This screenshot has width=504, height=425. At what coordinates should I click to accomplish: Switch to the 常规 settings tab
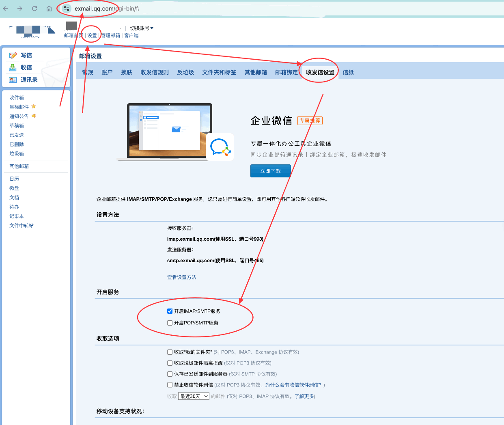tap(87, 72)
